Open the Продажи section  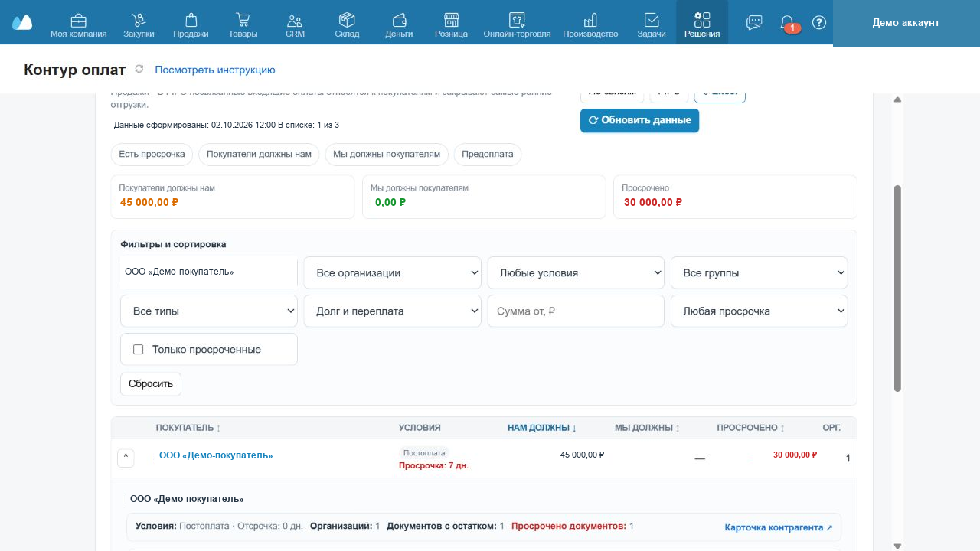(191, 23)
